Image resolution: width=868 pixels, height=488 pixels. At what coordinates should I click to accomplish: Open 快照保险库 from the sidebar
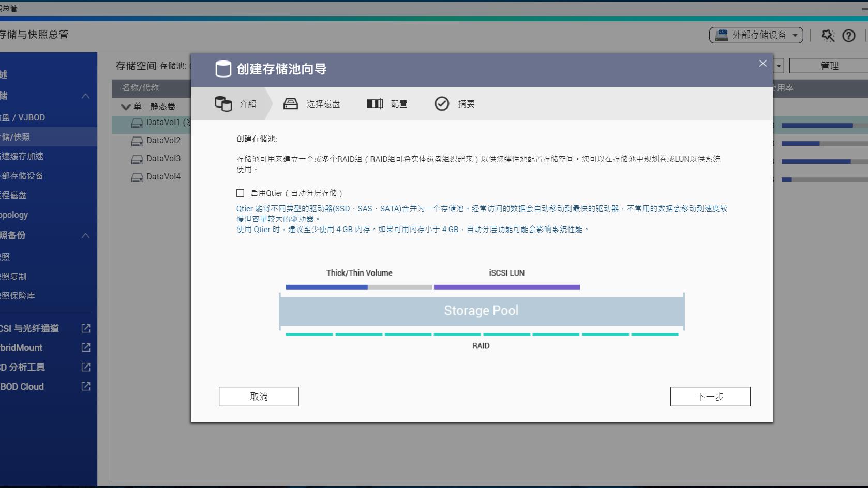(23, 295)
